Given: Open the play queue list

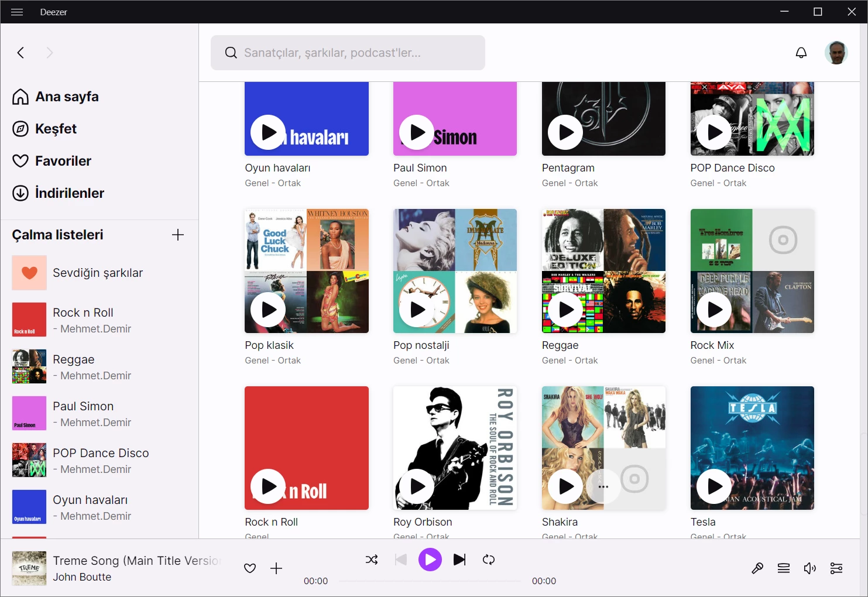Looking at the screenshot, I should point(784,568).
